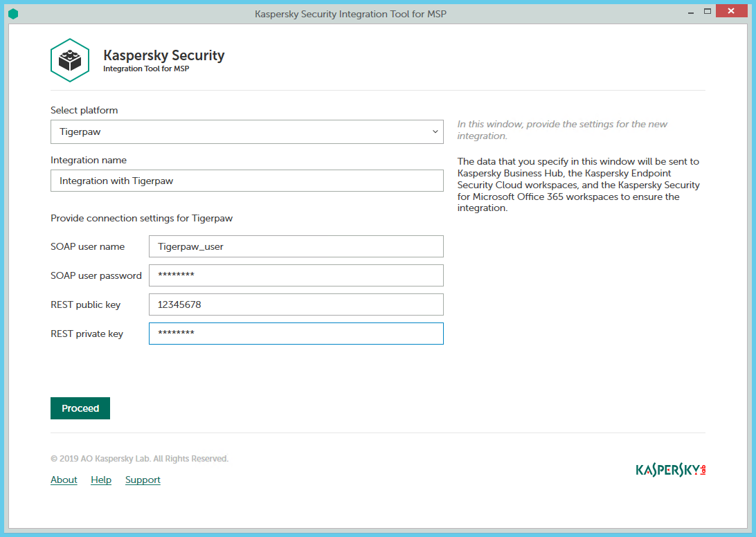Click the Kaspersky Security heading text
The height and width of the screenshot is (537, 756).
coord(163,55)
